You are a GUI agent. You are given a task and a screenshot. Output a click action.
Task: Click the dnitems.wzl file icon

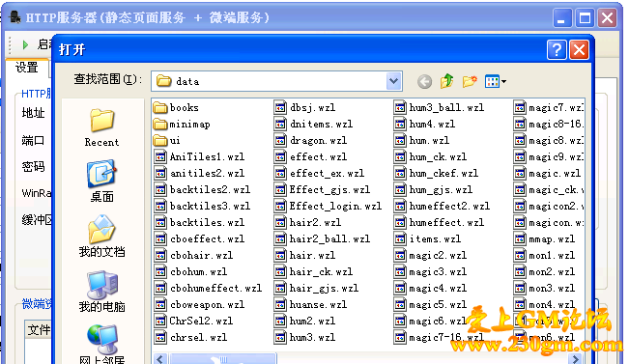280,124
